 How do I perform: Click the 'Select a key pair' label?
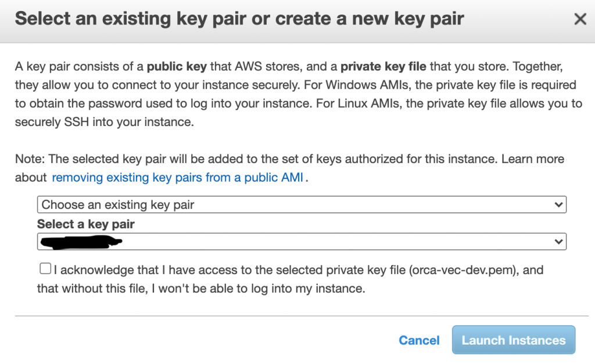[86, 224]
